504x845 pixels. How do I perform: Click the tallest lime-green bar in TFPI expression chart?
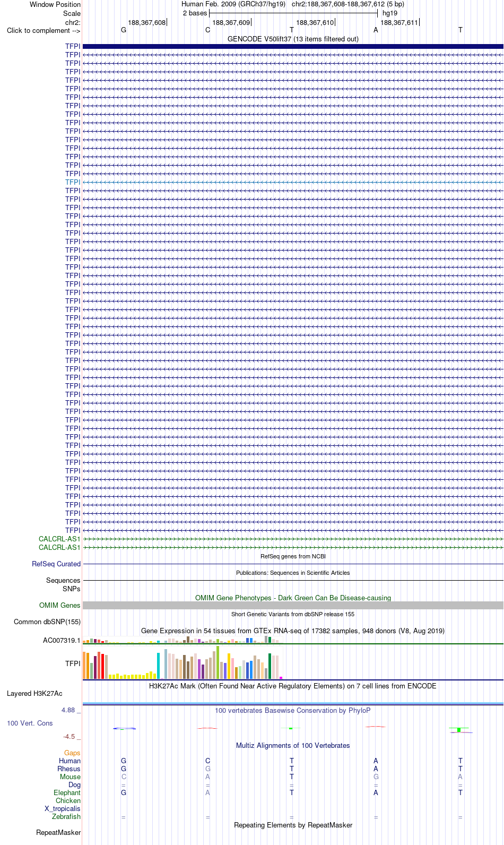[218, 662]
